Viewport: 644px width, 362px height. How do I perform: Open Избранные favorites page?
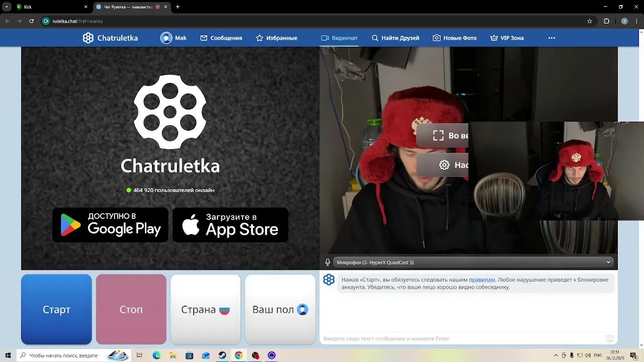pyautogui.click(x=276, y=38)
